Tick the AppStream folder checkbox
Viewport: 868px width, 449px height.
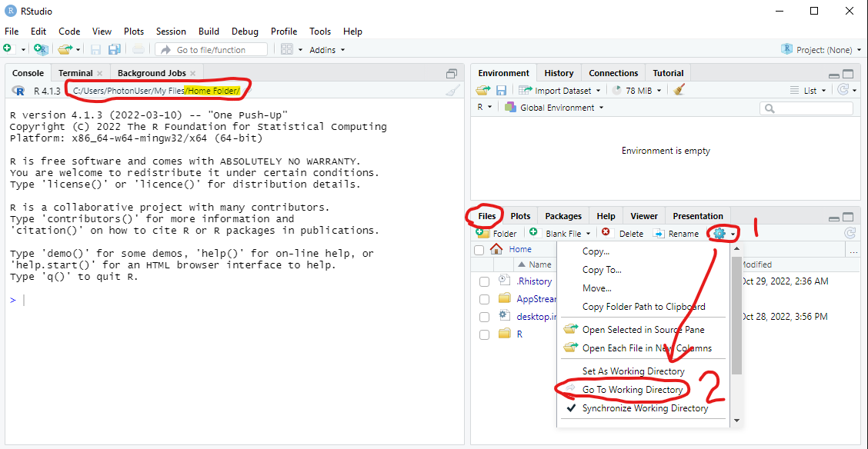[x=484, y=299]
